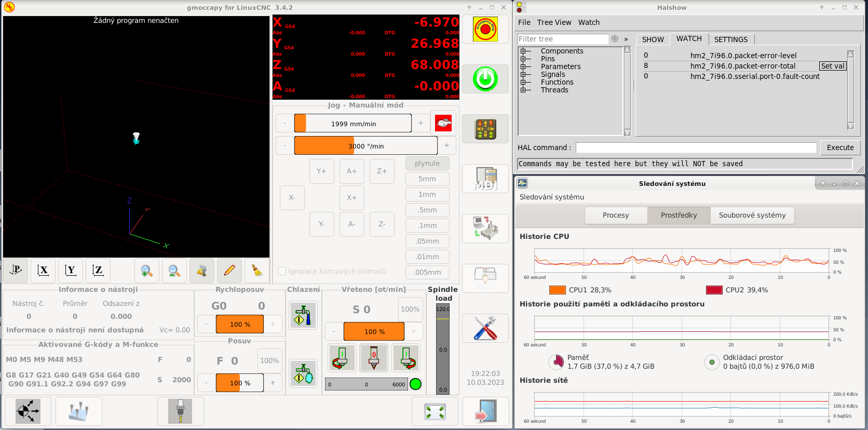Stop the spindle
Viewport: 868px width, 430px height.
pos(374,358)
